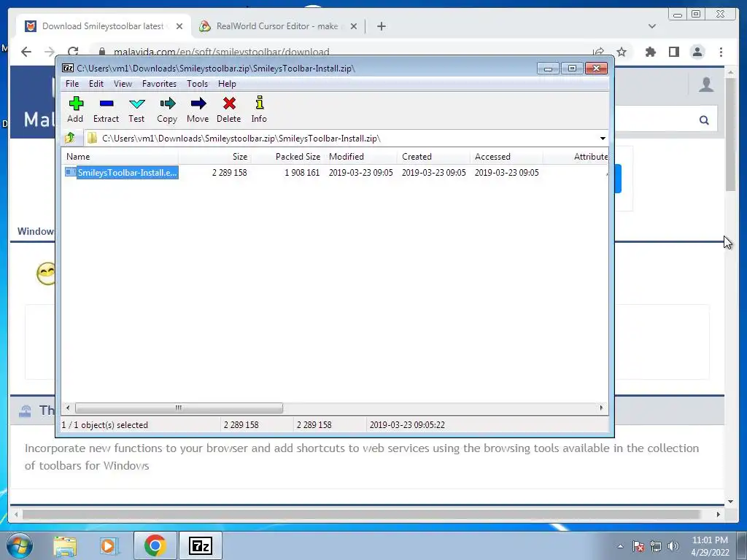This screenshot has height=560, width=747.
Task: Toggle Chrome side panel icon
Action: click(673, 52)
